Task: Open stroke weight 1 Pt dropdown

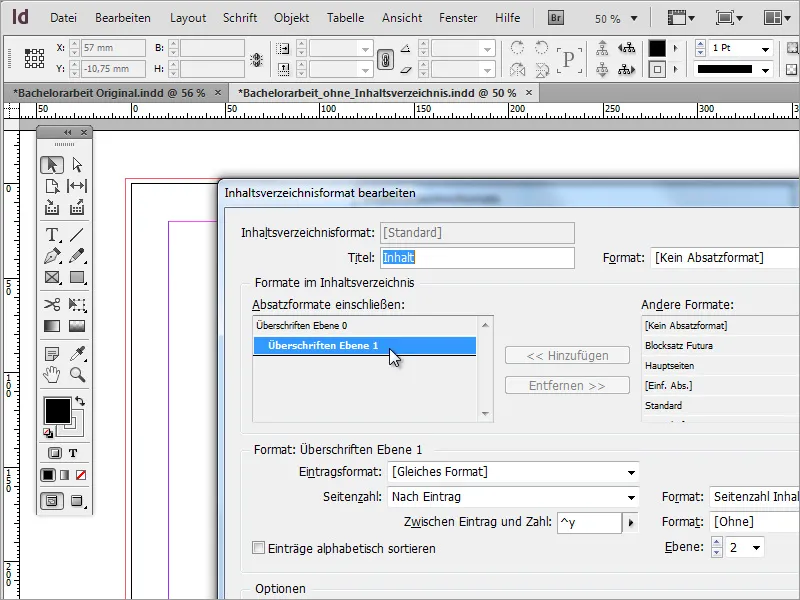Action: [765, 49]
